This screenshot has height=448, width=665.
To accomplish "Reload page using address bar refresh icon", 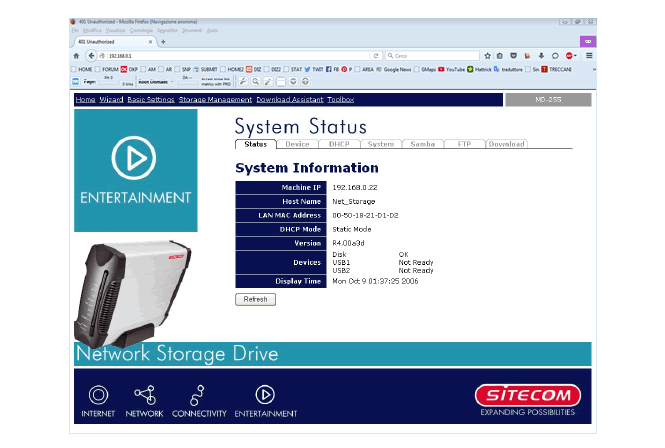I will (x=376, y=56).
